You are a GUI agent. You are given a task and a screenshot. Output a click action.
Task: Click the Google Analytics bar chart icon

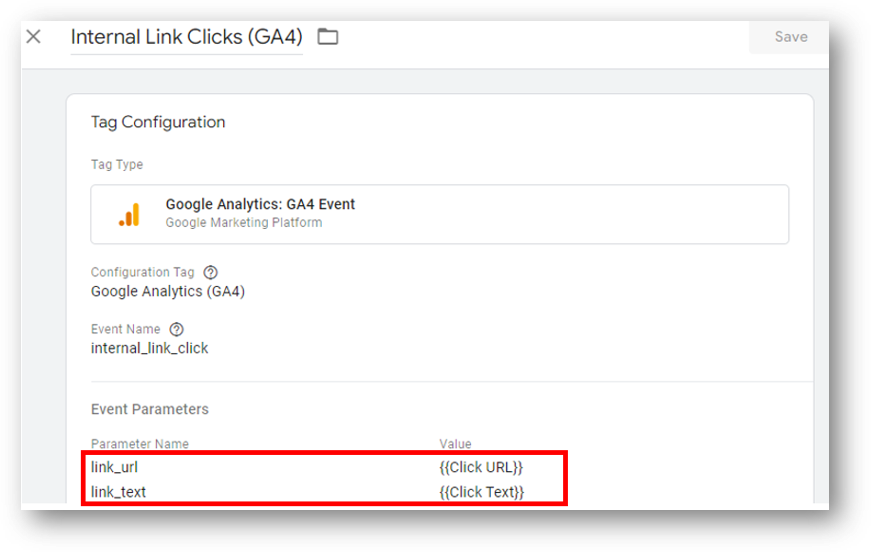(129, 214)
